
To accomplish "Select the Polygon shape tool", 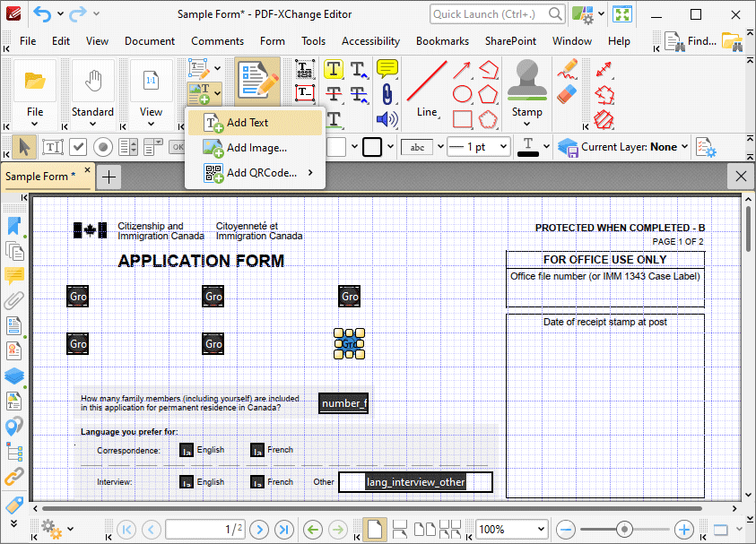I will point(488,94).
